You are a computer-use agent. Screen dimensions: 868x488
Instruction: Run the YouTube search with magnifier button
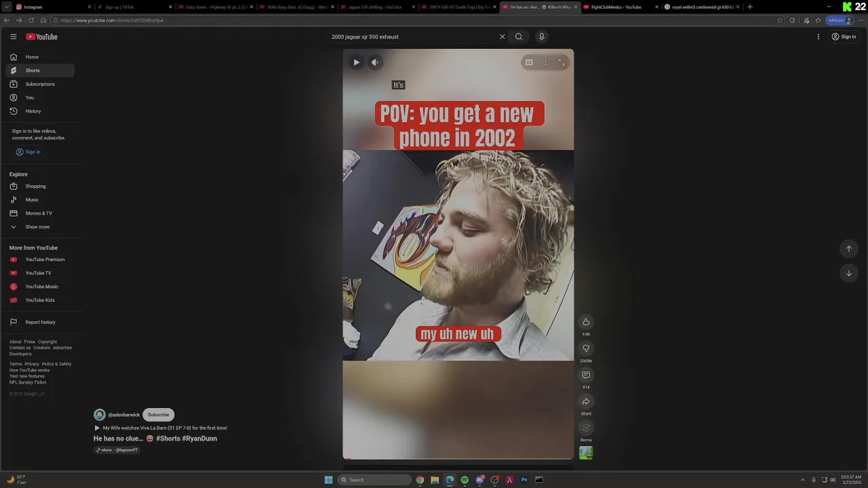click(519, 37)
